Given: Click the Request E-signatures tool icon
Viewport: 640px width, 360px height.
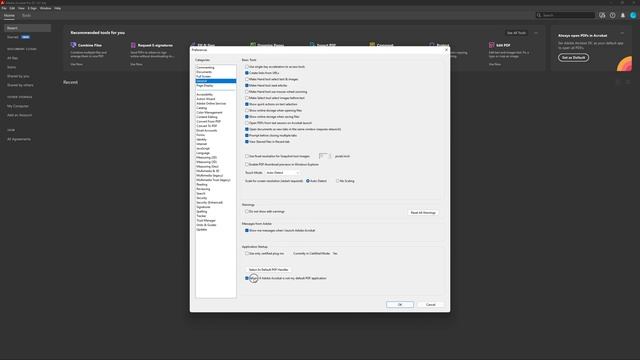Looking at the screenshot, I should (133, 45).
